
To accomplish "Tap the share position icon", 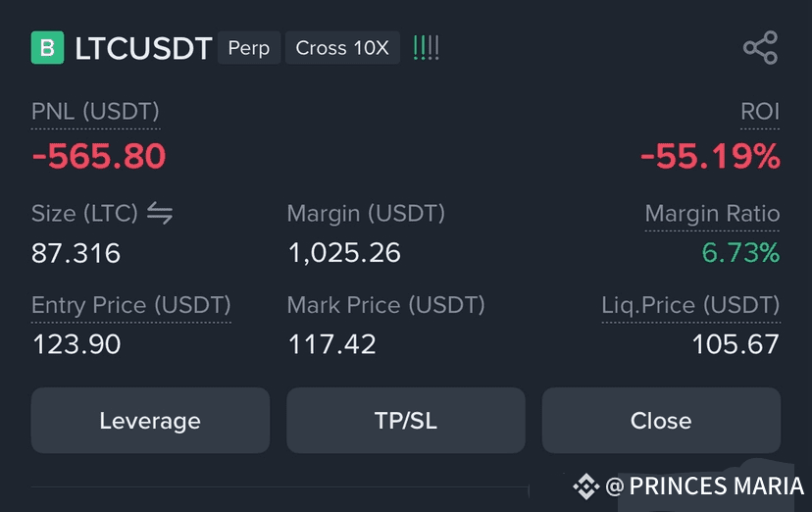I will pos(760,48).
